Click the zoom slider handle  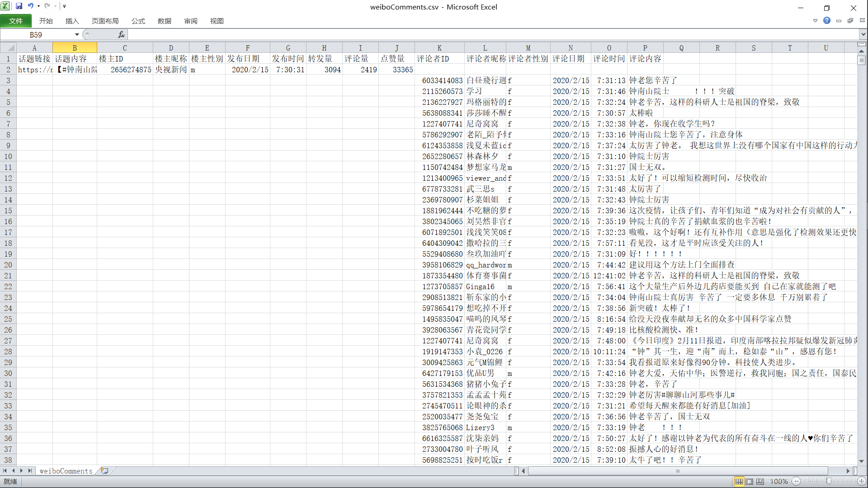829,481
